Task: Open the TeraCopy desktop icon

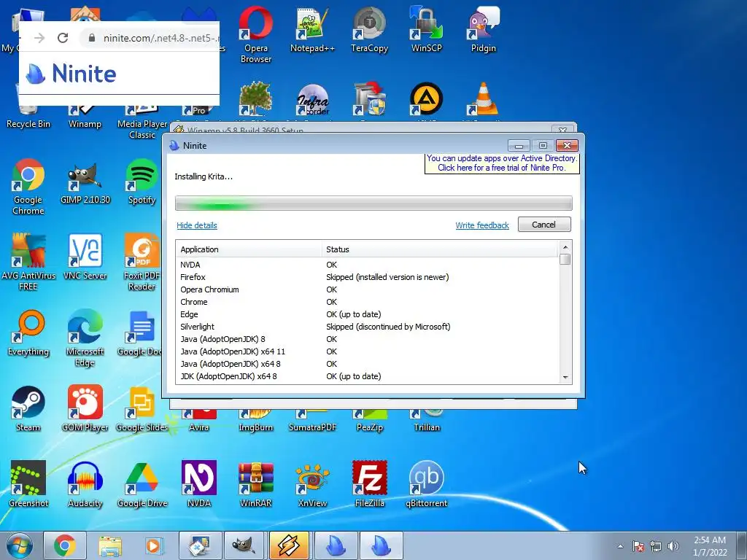Action: 370,29
